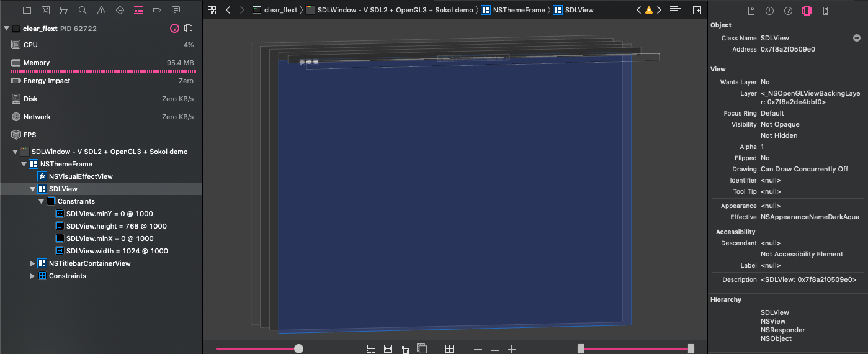Open the Breakpoint navigator tab
The image size is (868, 354).
[157, 11]
